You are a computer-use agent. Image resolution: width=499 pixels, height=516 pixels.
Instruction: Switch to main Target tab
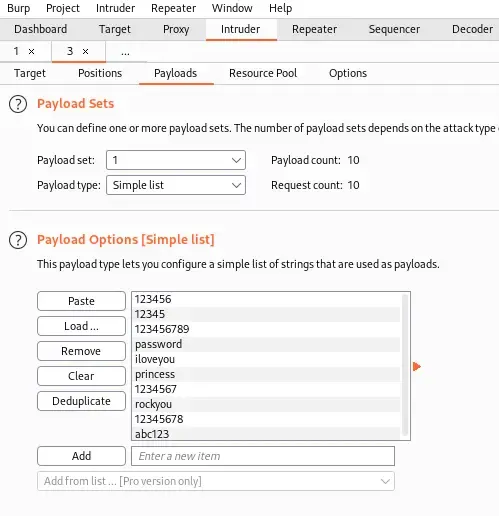click(115, 29)
